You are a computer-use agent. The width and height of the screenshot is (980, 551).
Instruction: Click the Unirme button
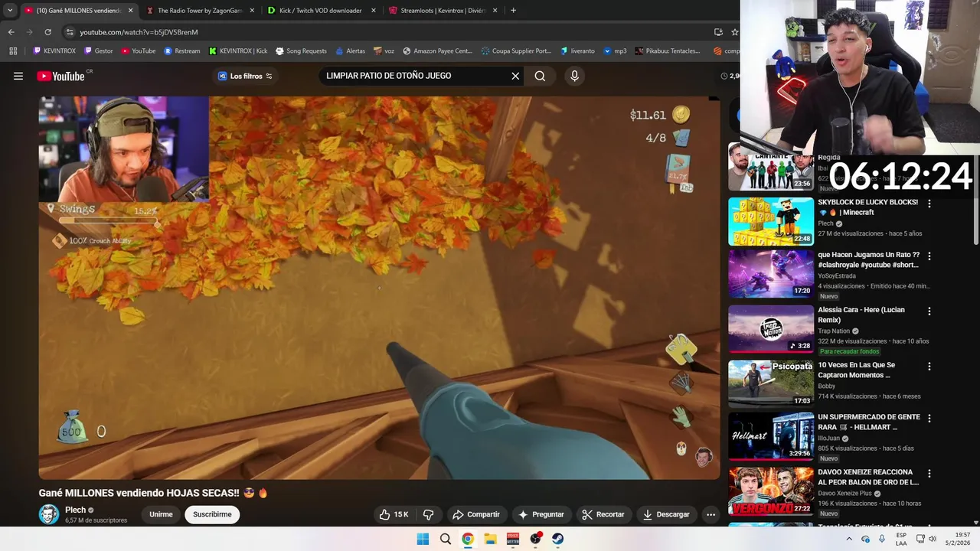(x=161, y=514)
